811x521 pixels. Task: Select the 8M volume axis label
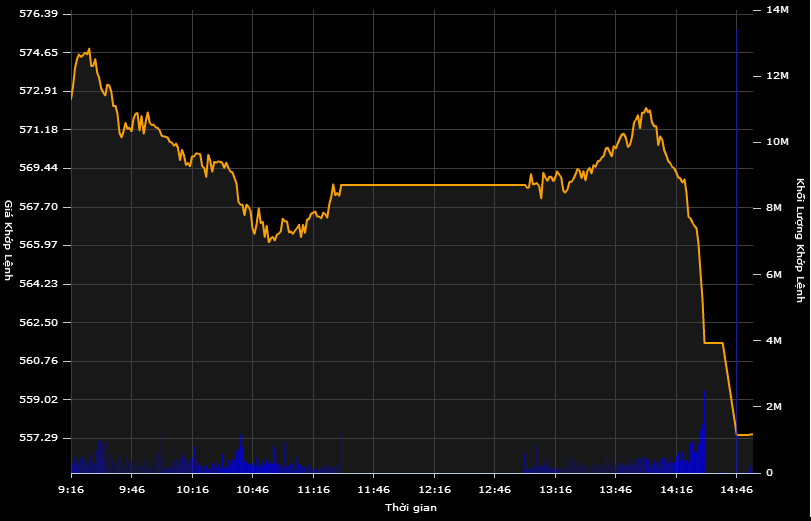[x=773, y=208]
